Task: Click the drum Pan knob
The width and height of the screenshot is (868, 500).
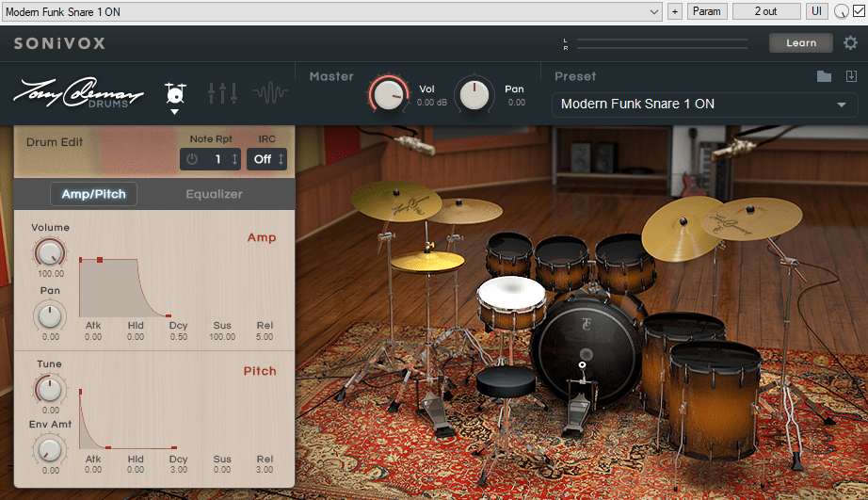Action: coord(50,315)
